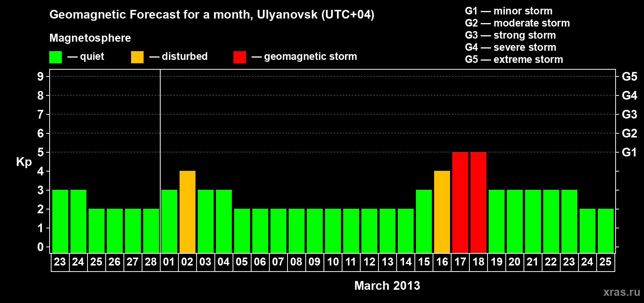The height and width of the screenshot is (303, 644).
Task: Click the Kp axis value 9
Action: (41, 77)
